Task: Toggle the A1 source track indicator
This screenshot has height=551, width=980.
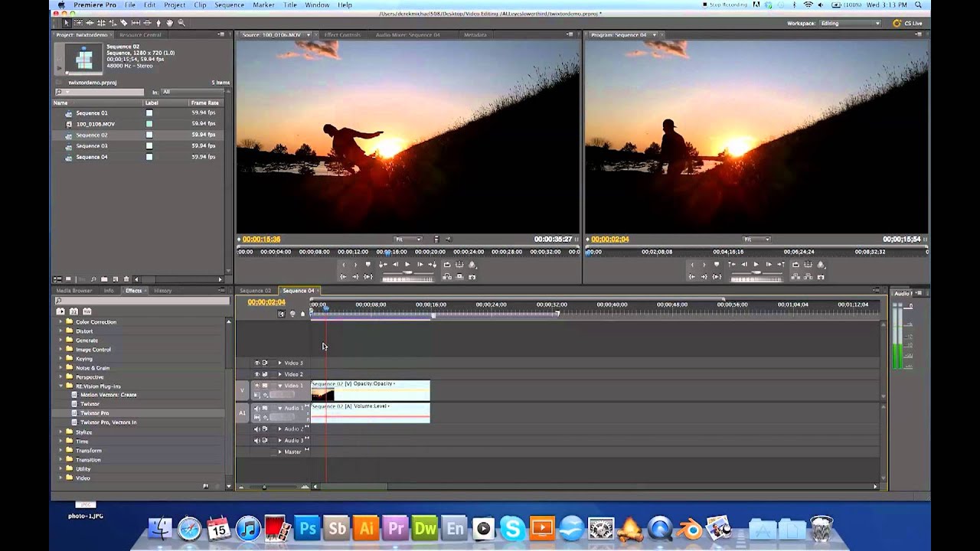Action: click(242, 412)
